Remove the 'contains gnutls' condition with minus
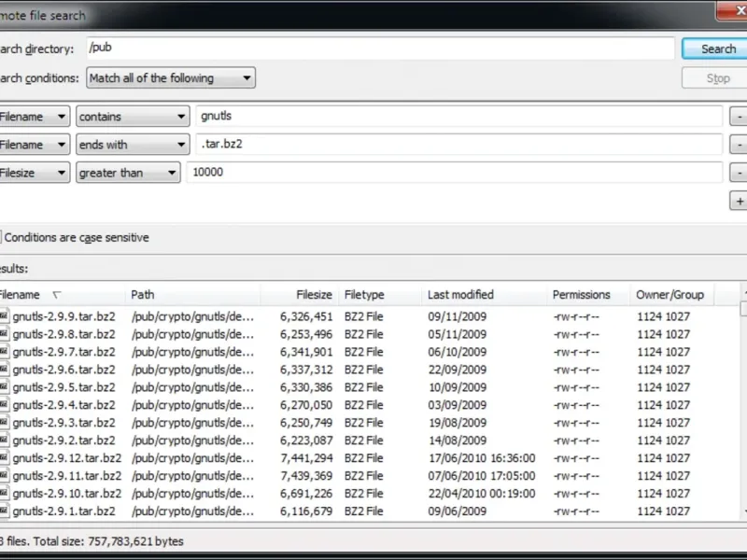 pos(739,116)
